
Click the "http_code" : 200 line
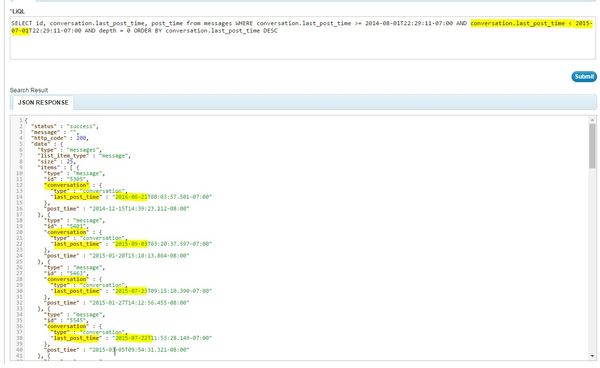(x=60, y=138)
